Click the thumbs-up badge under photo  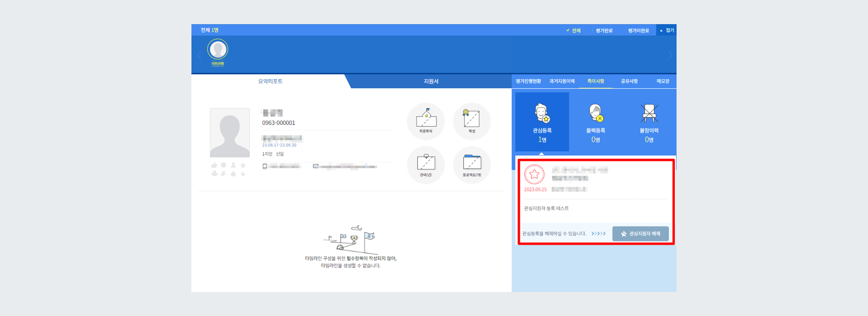214,165
